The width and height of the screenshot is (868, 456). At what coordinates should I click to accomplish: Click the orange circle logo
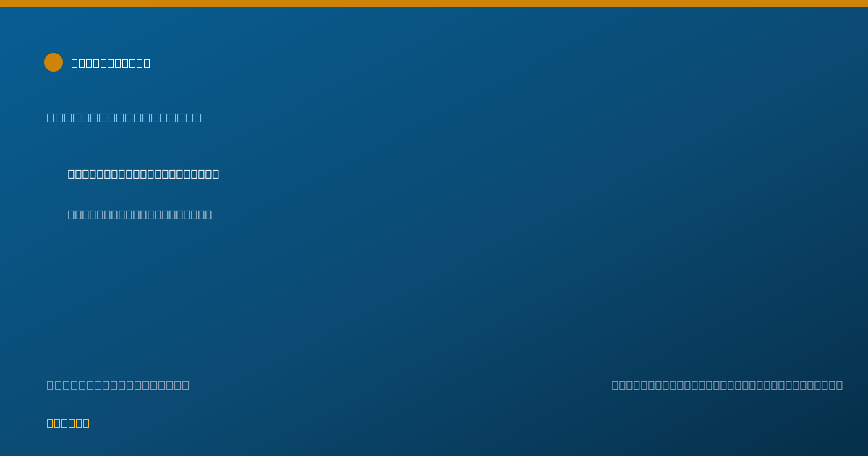(x=54, y=62)
